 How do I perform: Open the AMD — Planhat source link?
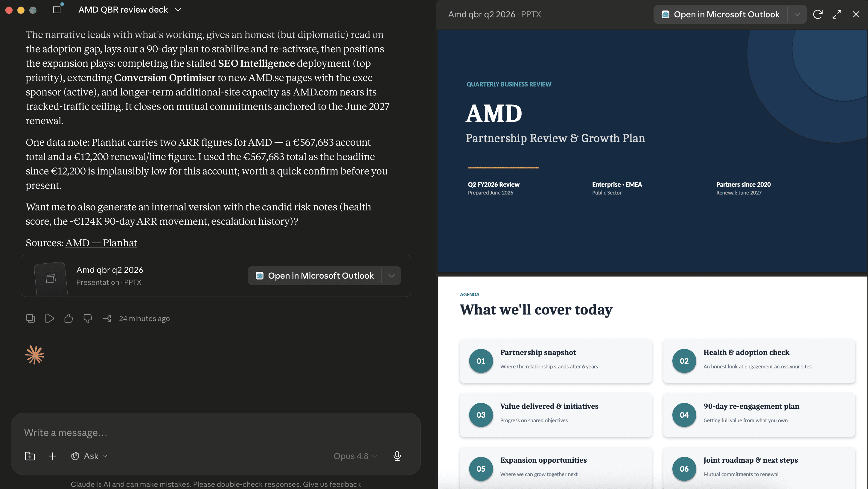(101, 243)
